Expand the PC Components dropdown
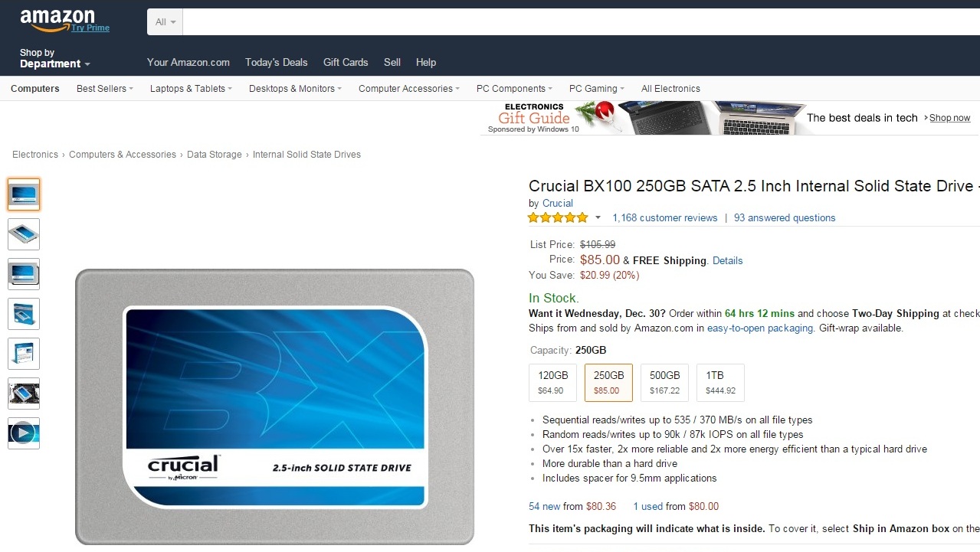Viewport: 980px width, 552px height. (515, 89)
